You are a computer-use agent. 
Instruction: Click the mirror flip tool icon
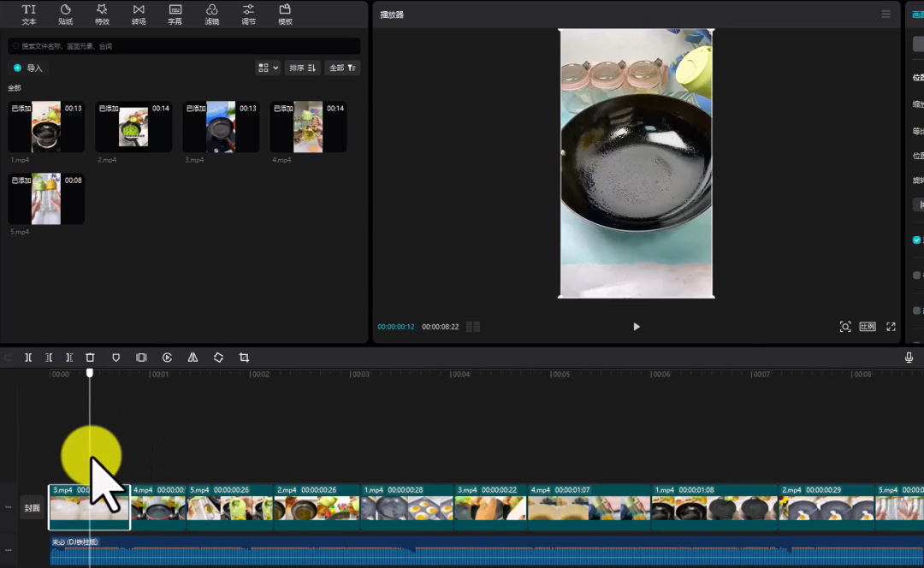pyautogui.click(x=192, y=358)
